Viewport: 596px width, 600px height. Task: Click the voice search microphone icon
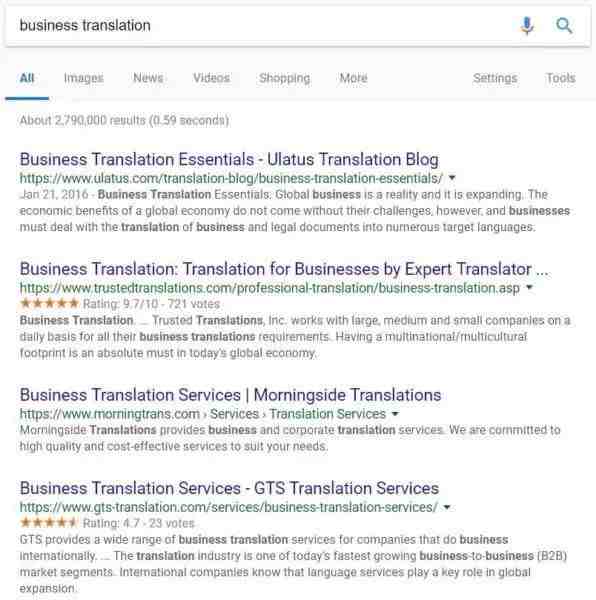tap(527, 26)
